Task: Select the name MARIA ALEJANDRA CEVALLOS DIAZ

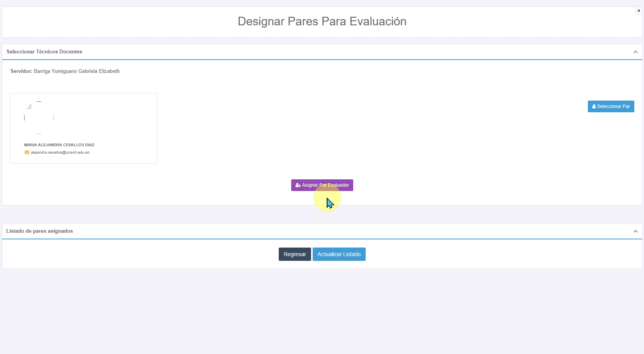Action: click(x=59, y=145)
